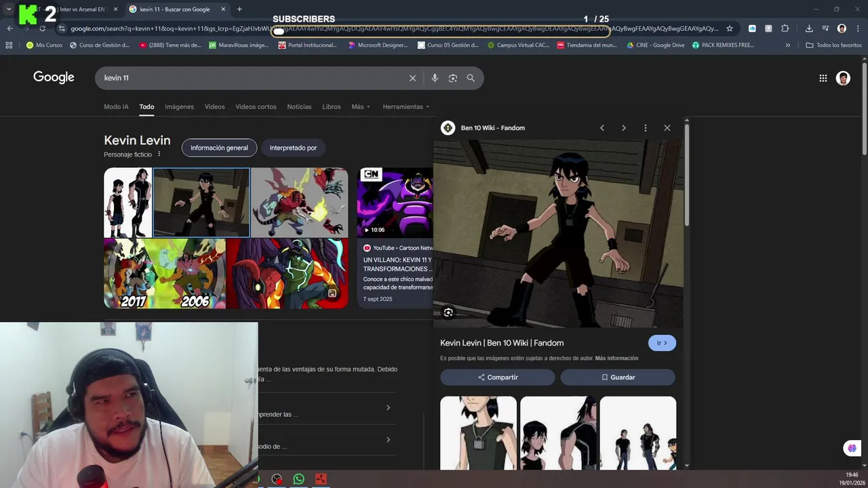Open the Google apps grid
Image resolution: width=868 pixels, height=488 pixels.
coord(823,78)
